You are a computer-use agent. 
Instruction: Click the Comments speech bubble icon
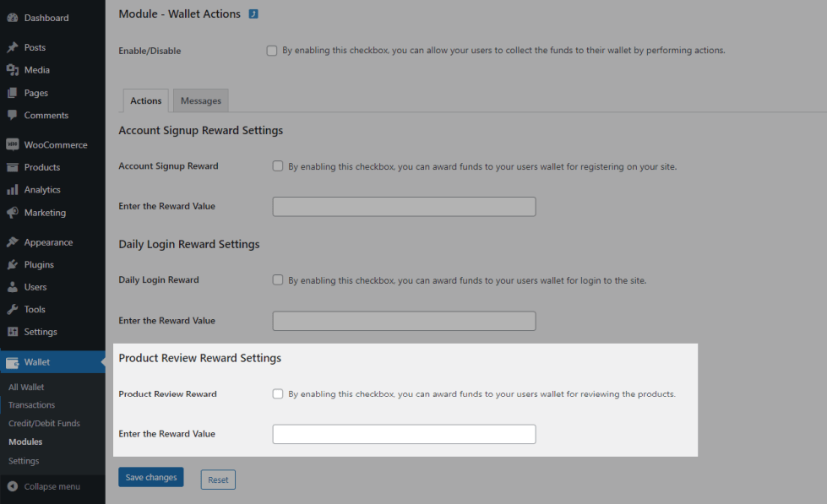click(x=13, y=116)
